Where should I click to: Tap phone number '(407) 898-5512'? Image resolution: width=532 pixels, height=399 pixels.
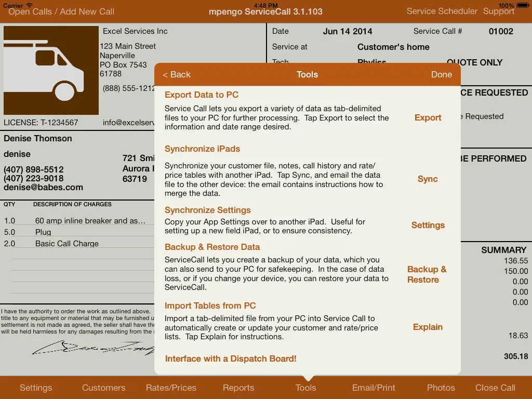pyautogui.click(x=34, y=169)
